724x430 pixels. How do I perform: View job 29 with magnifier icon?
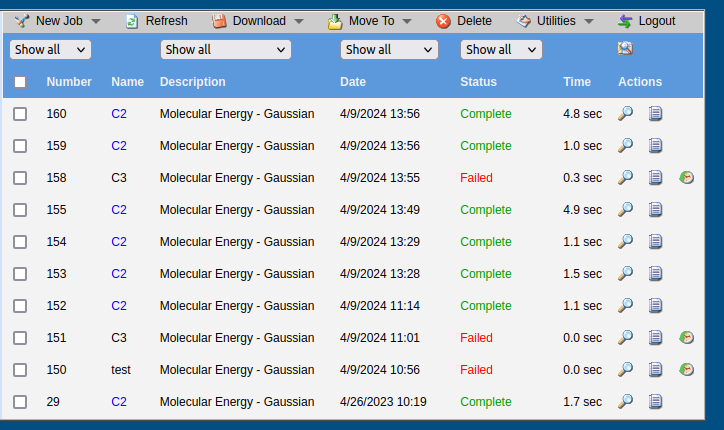tap(625, 401)
